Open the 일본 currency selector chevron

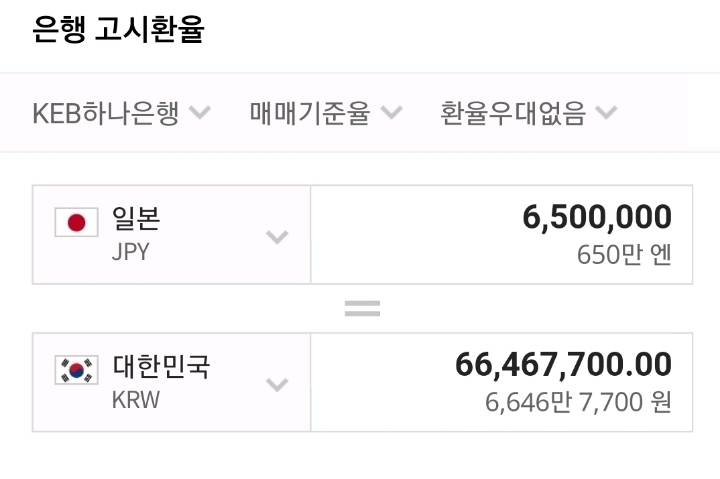(x=277, y=237)
